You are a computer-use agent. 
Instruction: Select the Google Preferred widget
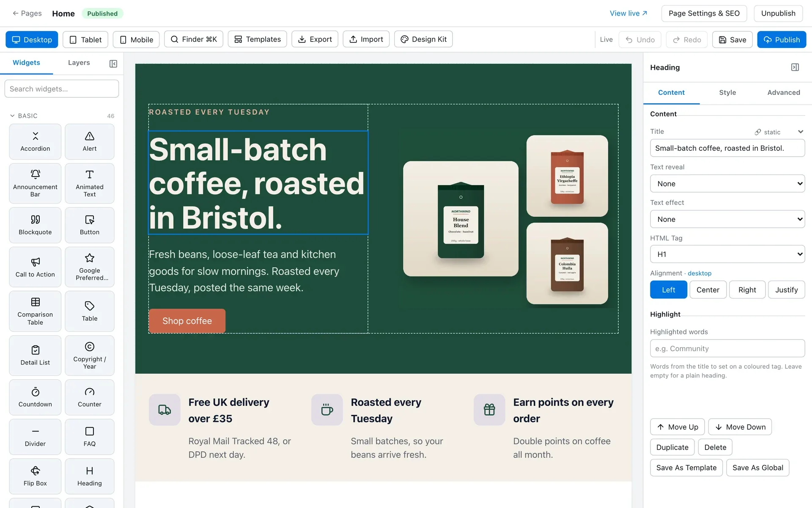[89, 267]
